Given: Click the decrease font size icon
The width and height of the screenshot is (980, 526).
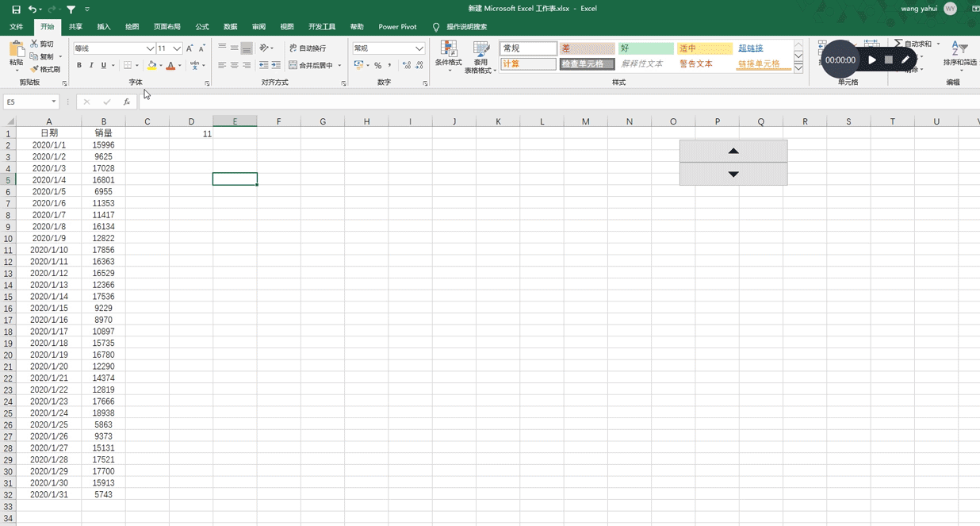Looking at the screenshot, I should (x=202, y=48).
